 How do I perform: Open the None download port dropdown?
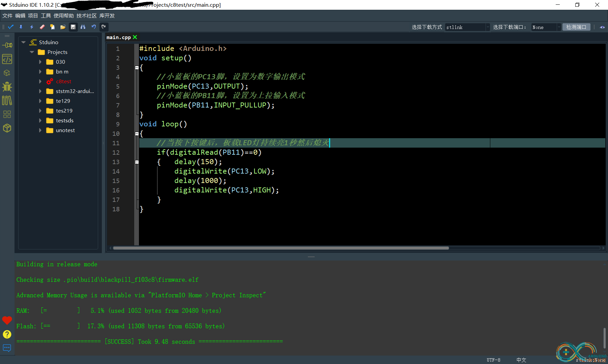546,27
